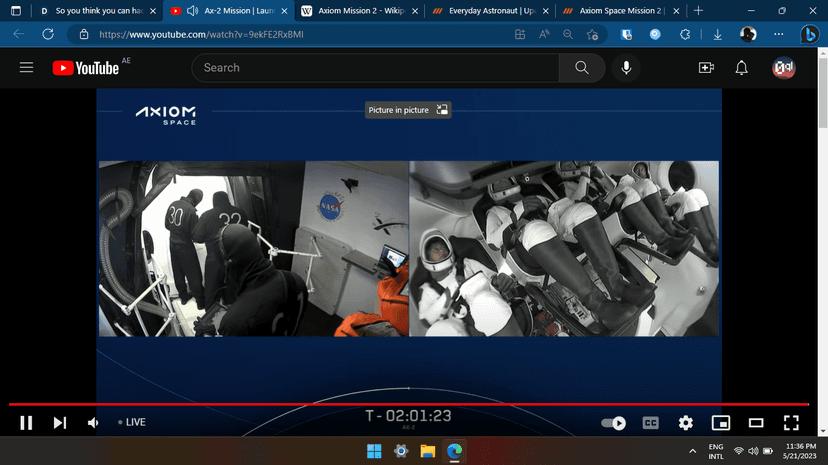Screen dimensions: 828x465
Task: Click the search magnifier button
Action: point(582,68)
